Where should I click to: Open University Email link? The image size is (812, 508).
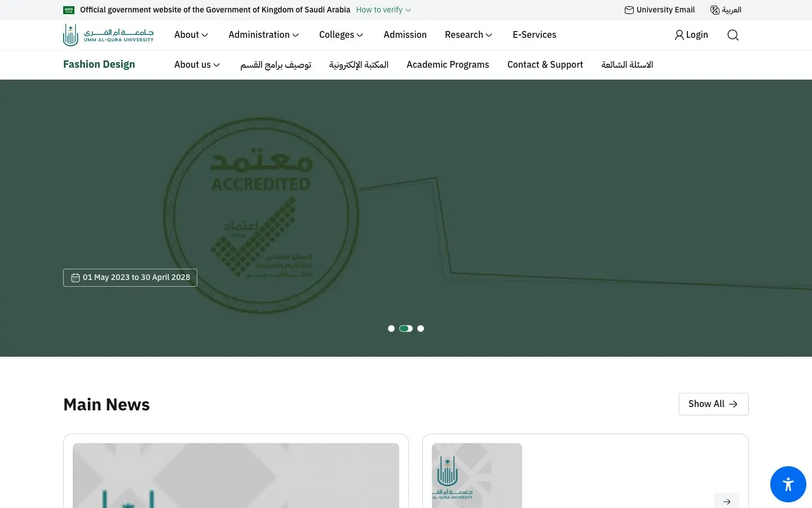(660, 10)
